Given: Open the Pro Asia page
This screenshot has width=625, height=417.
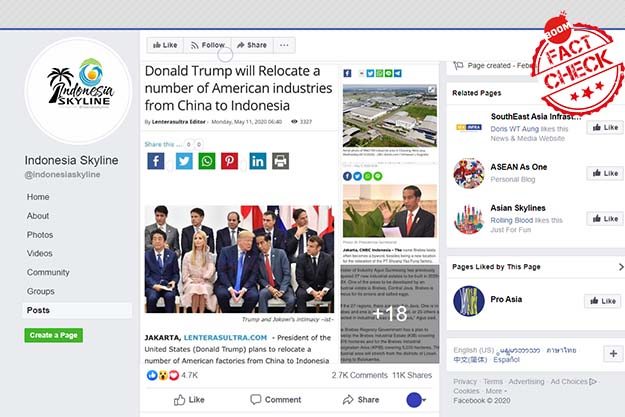Looking at the screenshot, I should pyautogui.click(x=506, y=299).
